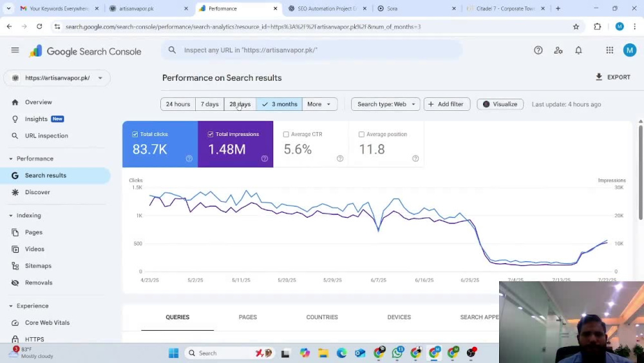
Task: Open the tab search dropdown arrow
Action: point(8,8)
